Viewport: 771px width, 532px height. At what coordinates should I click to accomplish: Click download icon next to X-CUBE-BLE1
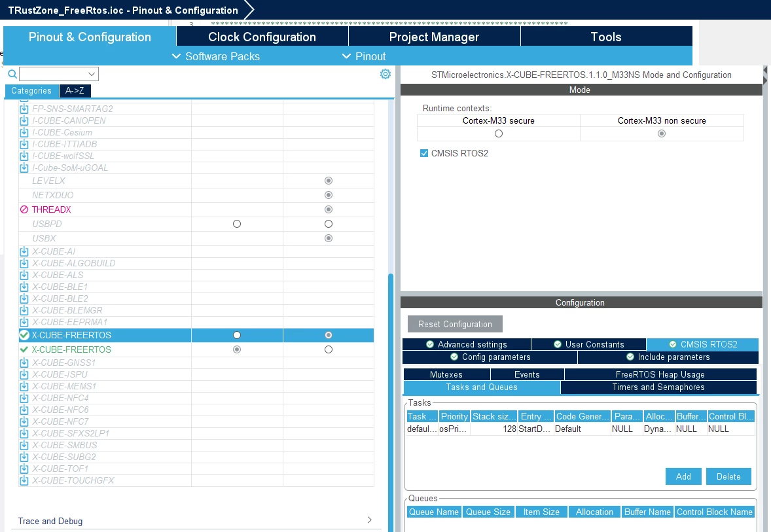click(x=24, y=287)
